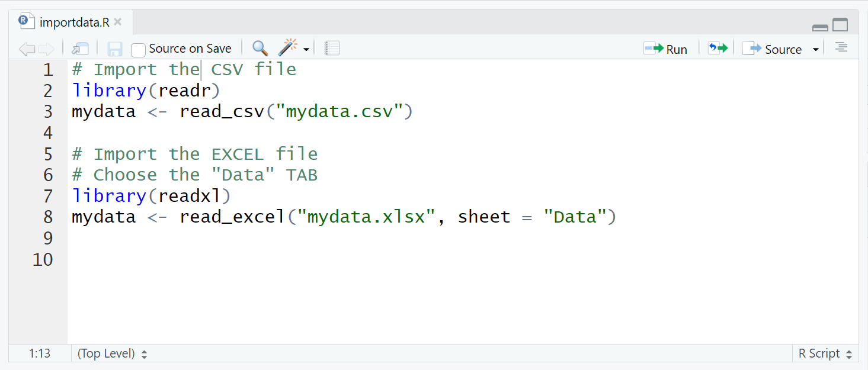Screen dimensions: 868x370
Task: Open the R Script file type selector
Action: pyautogui.click(x=825, y=353)
